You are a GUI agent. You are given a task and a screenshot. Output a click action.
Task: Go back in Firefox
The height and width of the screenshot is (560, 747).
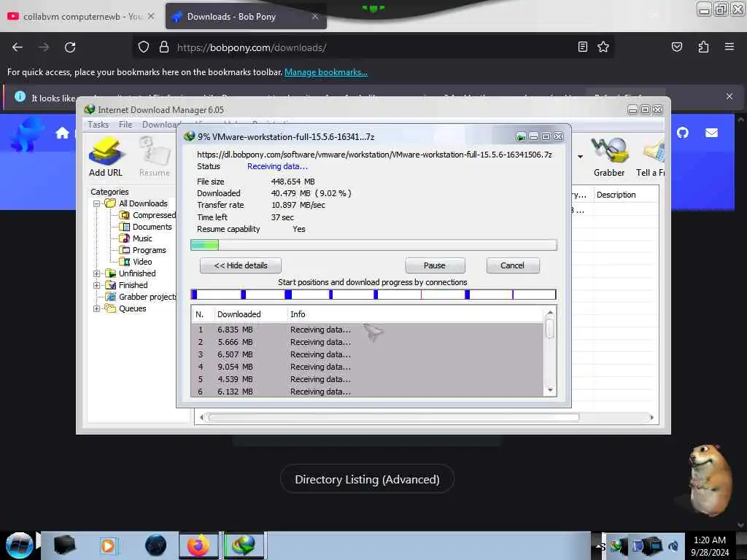click(18, 47)
